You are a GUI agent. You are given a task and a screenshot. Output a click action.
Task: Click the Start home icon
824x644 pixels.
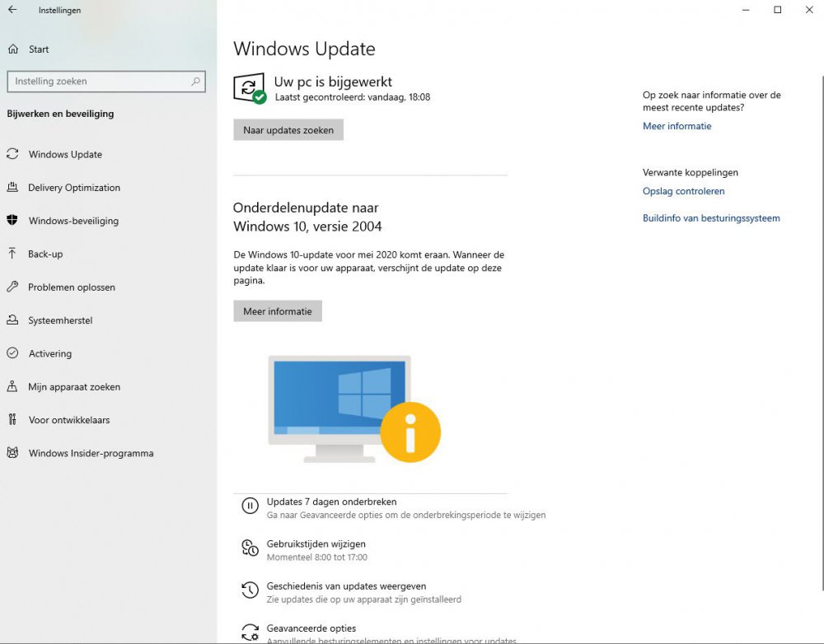coord(13,49)
